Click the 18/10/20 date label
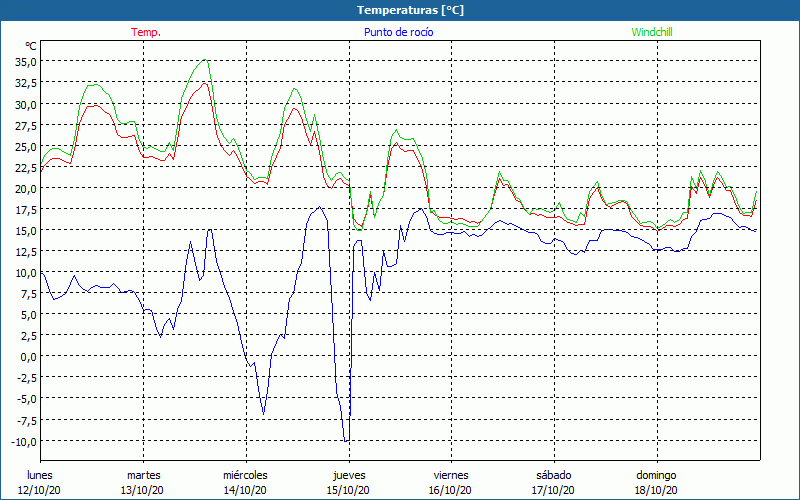Image resolution: width=800 pixels, height=500 pixels. [656, 490]
